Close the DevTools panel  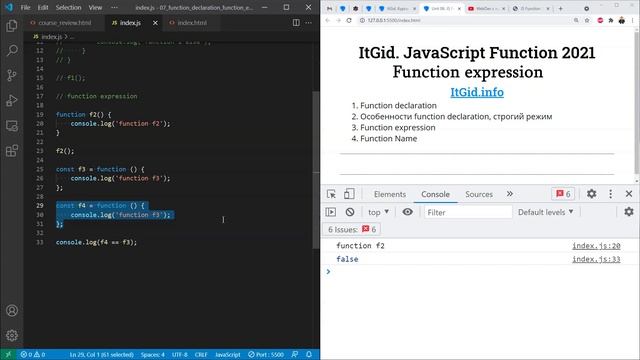pyautogui.click(x=629, y=194)
